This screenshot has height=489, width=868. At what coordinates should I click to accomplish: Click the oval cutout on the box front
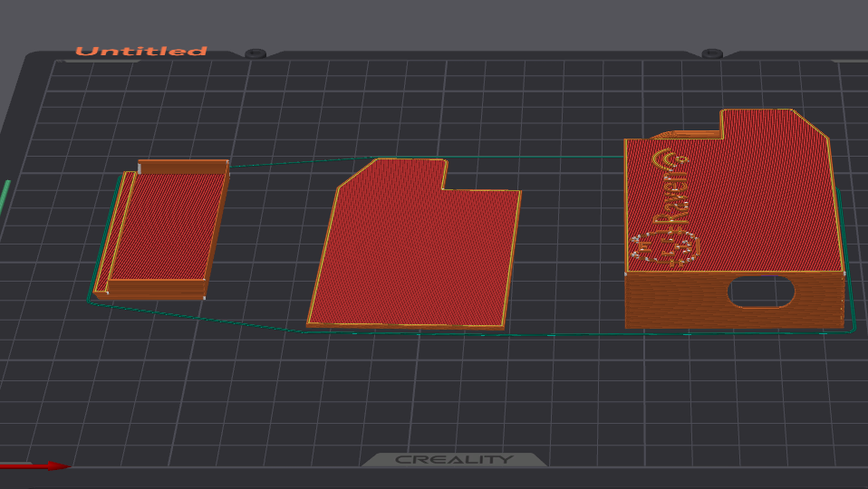761,292
